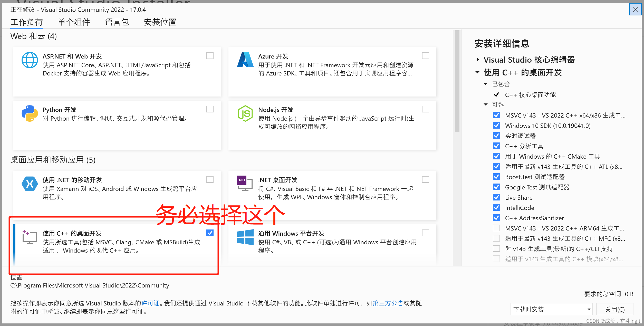Uncheck C++ AddressSanitizer component
644x326 pixels.
496,218
